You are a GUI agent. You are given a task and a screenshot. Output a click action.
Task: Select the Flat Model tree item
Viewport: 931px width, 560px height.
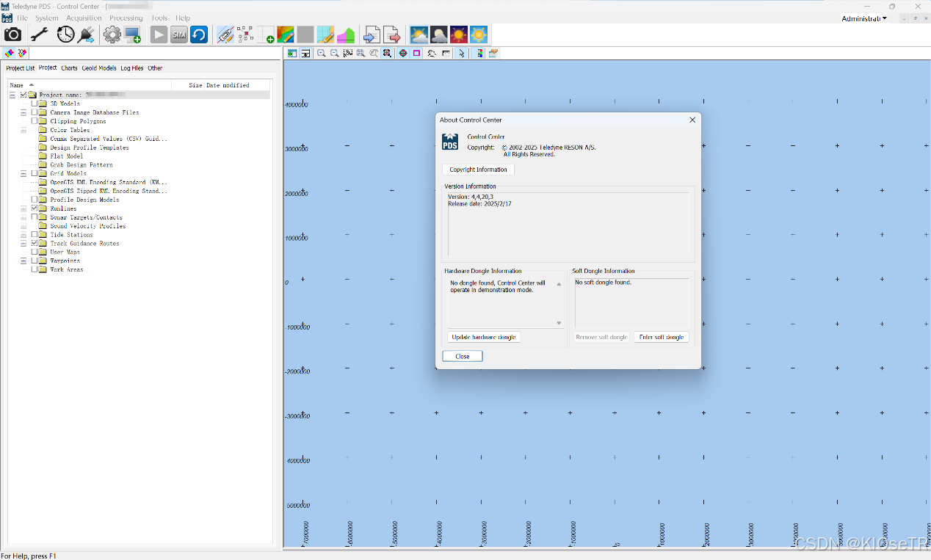point(67,156)
